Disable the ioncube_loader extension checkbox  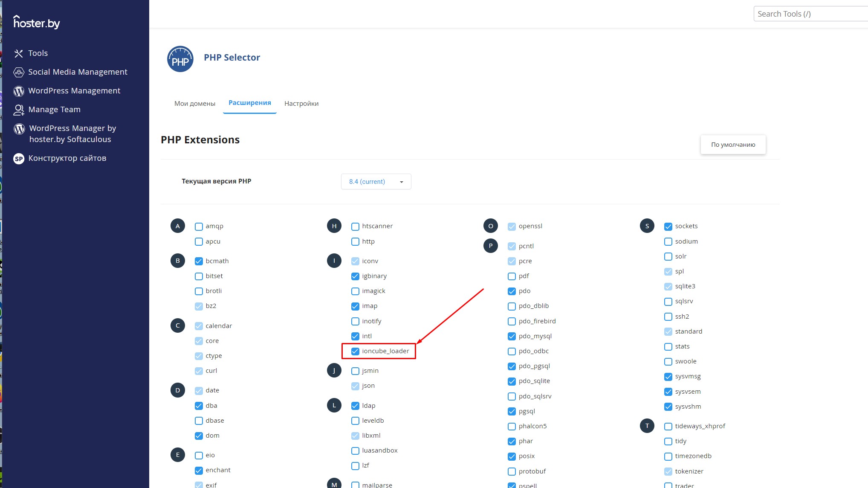[x=355, y=351]
